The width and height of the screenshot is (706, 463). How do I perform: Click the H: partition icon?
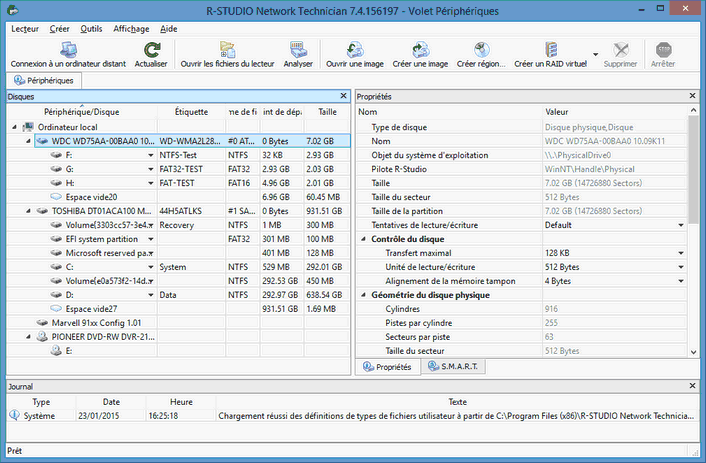pyautogui.click(x=56, y=183)
